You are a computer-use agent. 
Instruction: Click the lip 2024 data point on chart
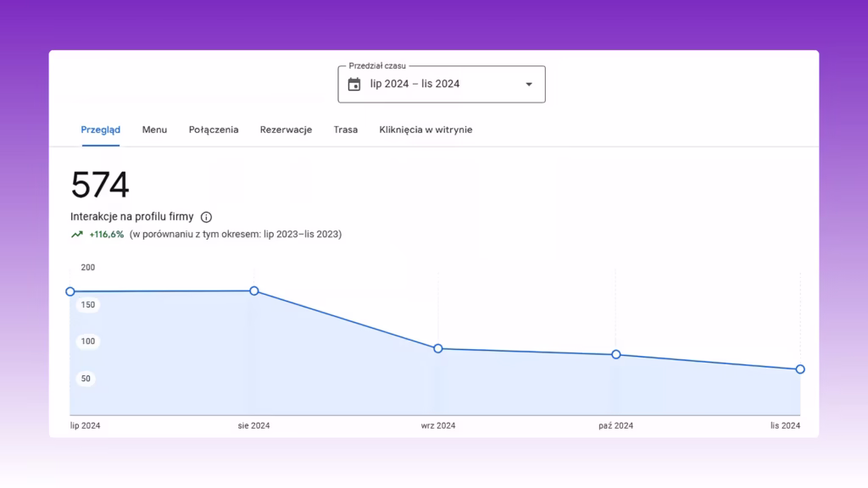pyautogui.click(x=70, y=291)
